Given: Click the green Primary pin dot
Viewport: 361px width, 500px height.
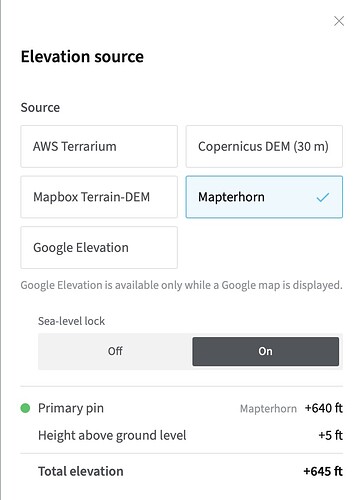Looking at the screenshot, I should click(25, 408).
